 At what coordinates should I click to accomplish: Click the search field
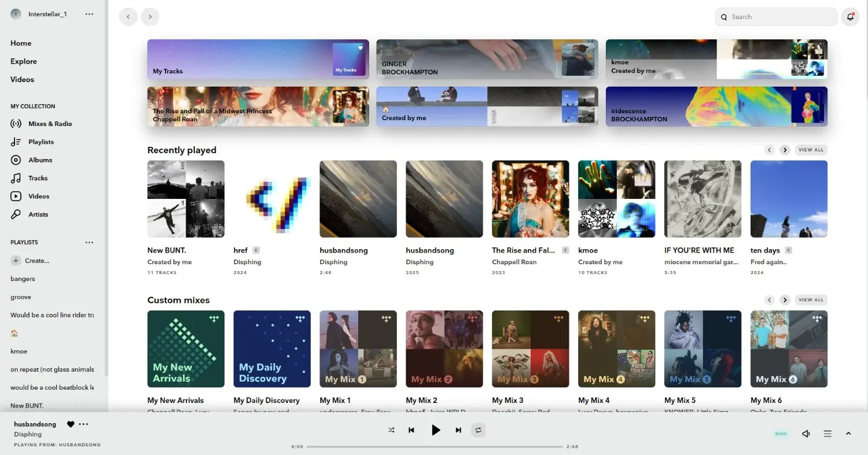click(776, 17)
